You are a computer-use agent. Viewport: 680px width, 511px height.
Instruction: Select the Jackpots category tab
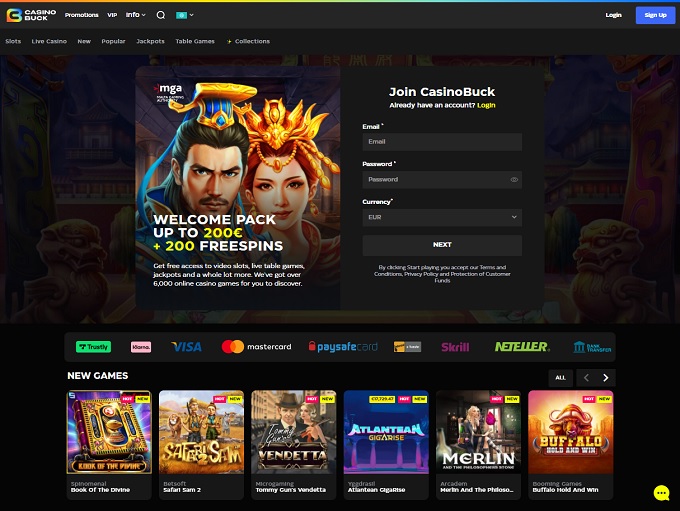pyautogui.click(x=150, y=42)
